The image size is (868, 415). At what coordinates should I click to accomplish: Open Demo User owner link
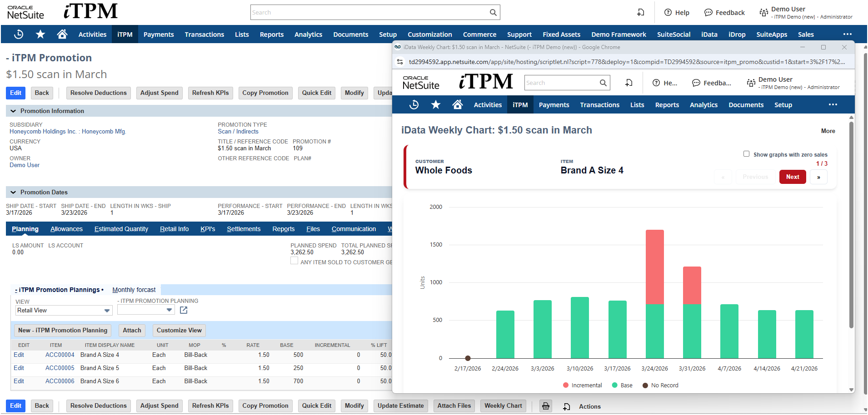(x=25, y=165)
